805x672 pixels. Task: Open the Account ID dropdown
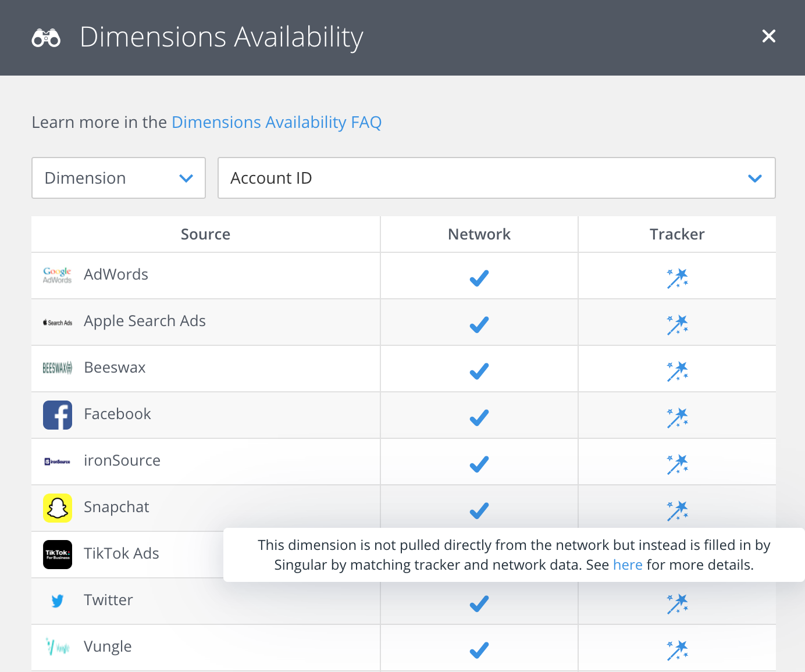coord(497,178)
